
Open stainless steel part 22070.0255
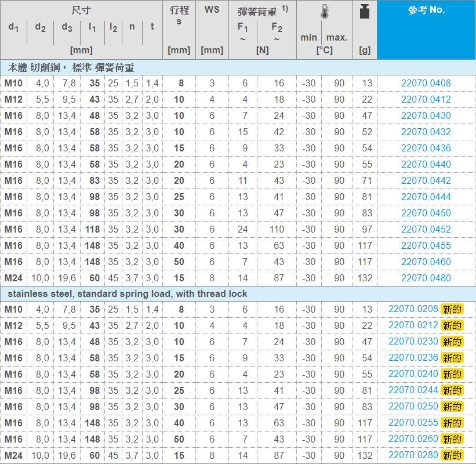[x=413, y=423]
